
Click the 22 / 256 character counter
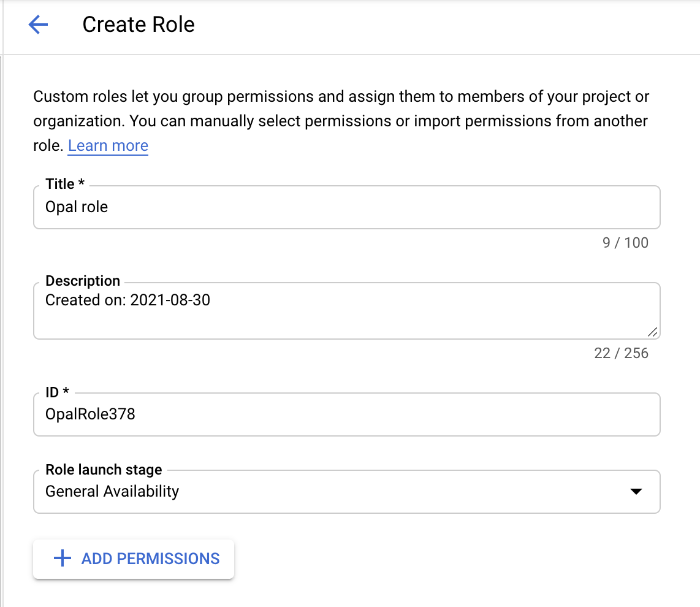pyautogui.click(x=621, y=353)
